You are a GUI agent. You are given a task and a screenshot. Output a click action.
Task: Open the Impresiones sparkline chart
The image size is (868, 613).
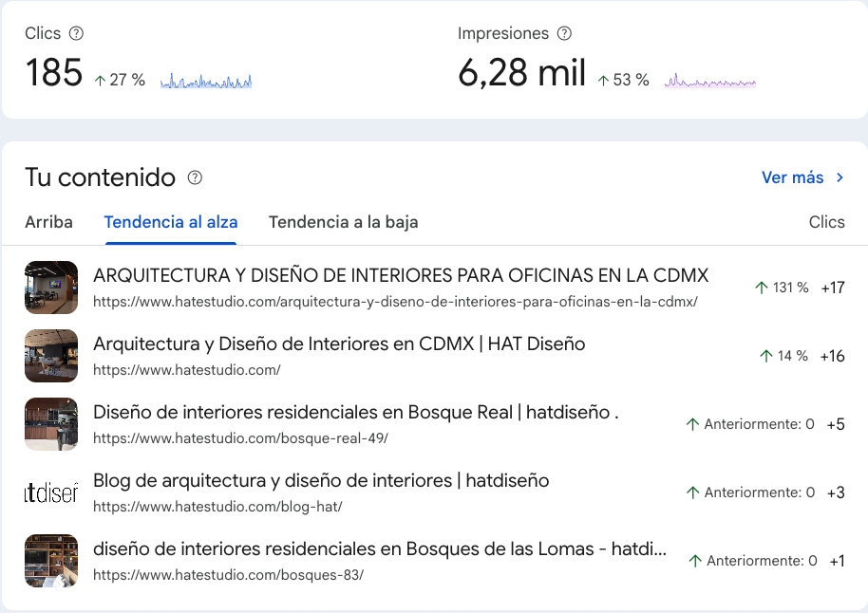pos(710,82)
